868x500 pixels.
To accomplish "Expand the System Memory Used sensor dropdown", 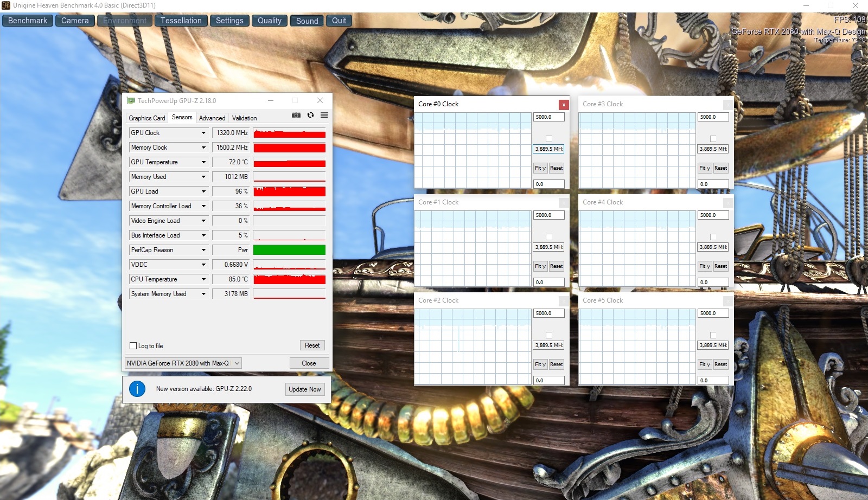I will (x=204, y=294).
